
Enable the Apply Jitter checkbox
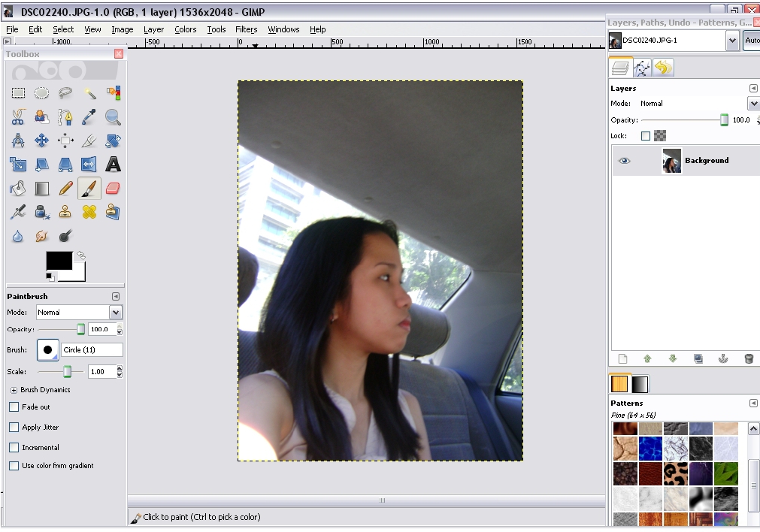click(x=14, y=428)
